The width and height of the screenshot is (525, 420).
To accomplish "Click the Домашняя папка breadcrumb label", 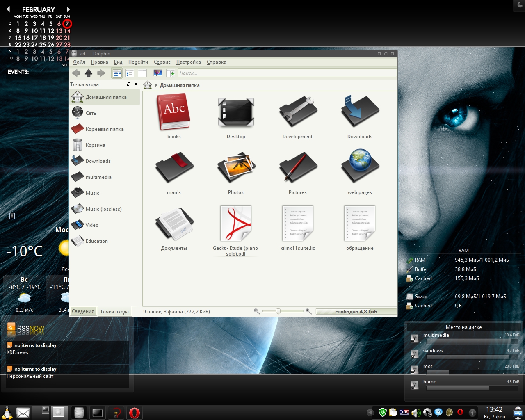I will tap(180, 85).
